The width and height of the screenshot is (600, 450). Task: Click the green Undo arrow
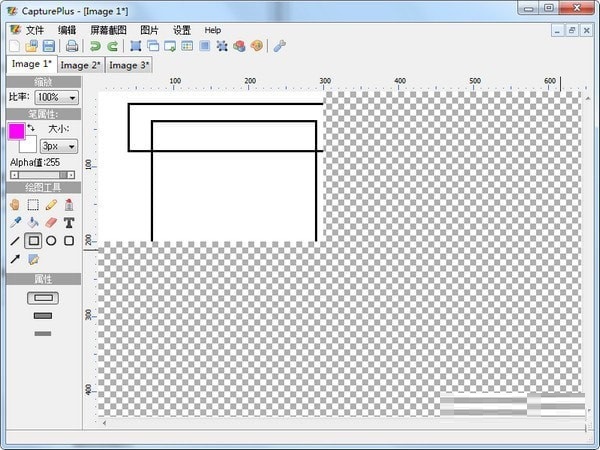(95, 46)
